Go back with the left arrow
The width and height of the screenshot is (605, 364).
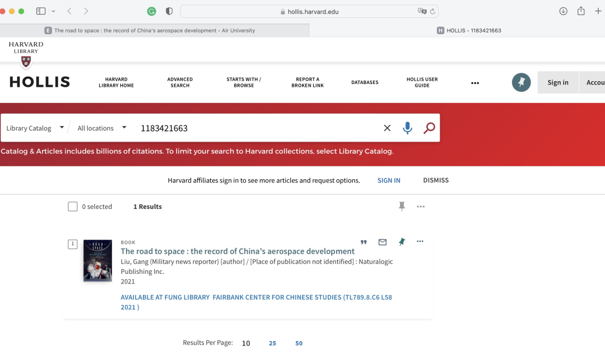(x=69, y=11)
